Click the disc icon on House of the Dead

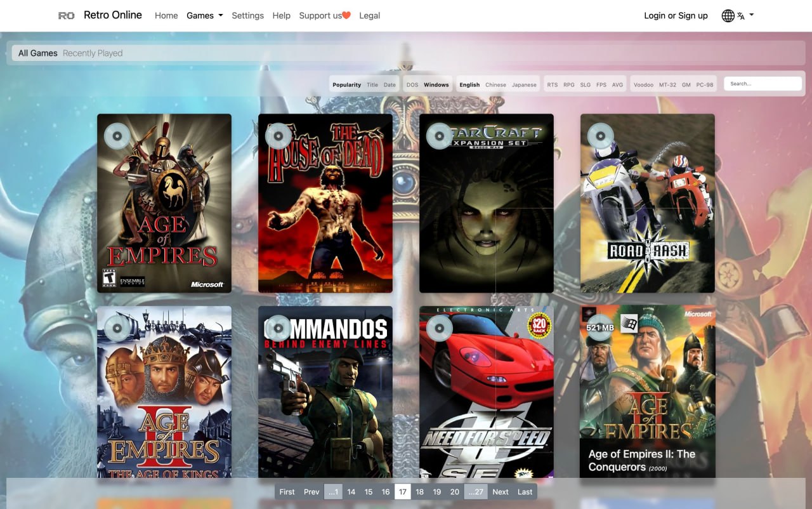278,136
